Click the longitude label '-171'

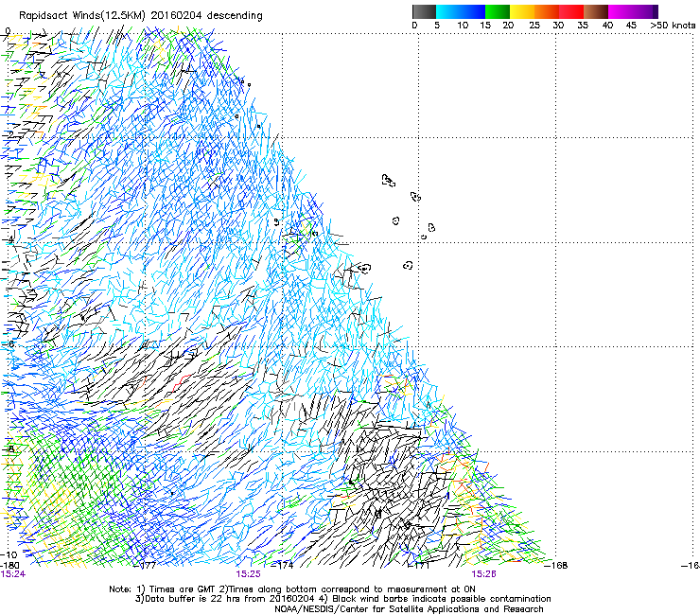point(420,566)
